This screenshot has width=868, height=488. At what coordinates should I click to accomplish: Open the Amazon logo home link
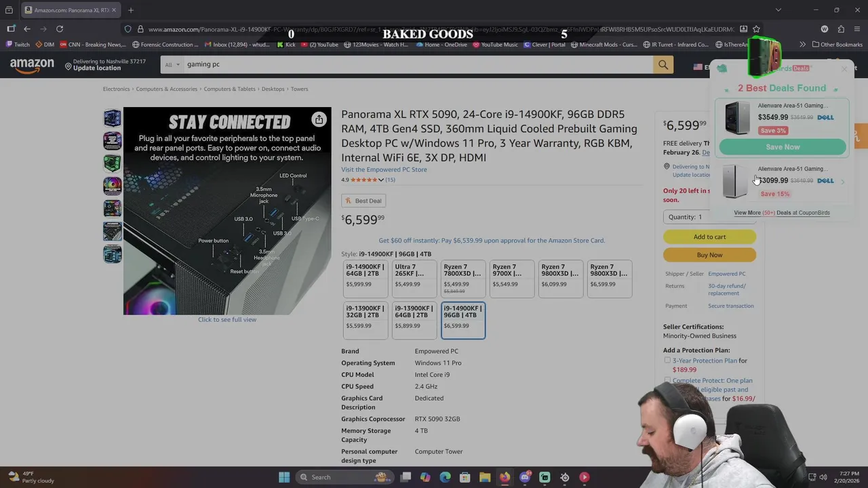point(32,64)
